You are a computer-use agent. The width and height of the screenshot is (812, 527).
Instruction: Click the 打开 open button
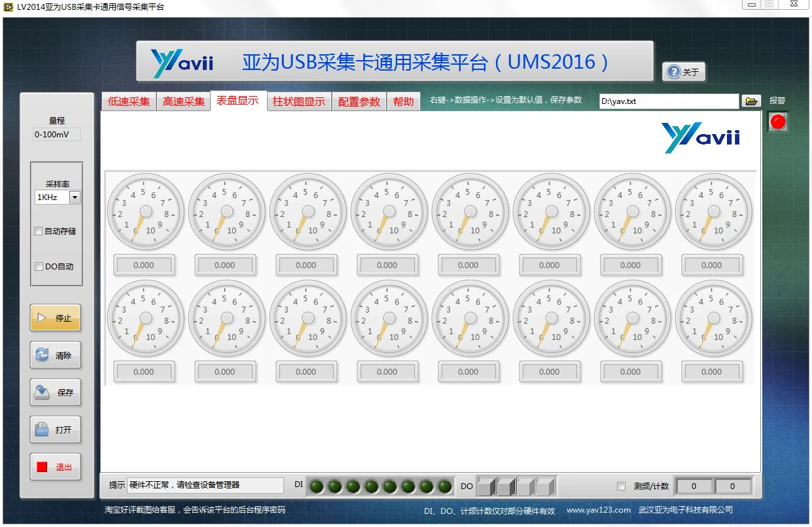[x=56, y=430]
